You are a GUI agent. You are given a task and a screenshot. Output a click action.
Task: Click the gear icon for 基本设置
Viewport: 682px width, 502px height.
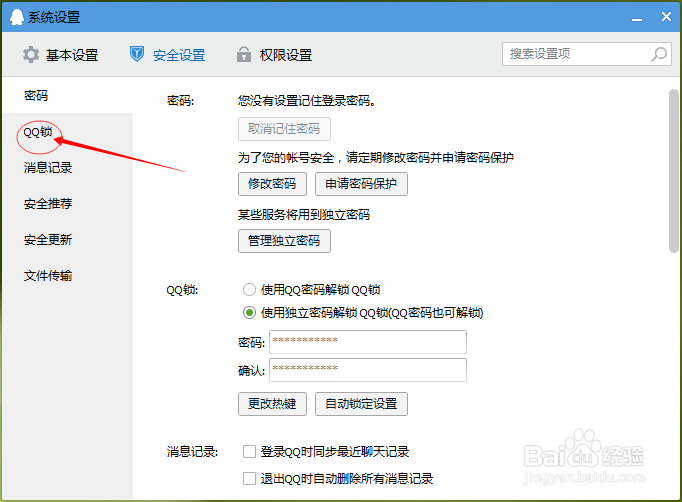[x=31, y=55]
